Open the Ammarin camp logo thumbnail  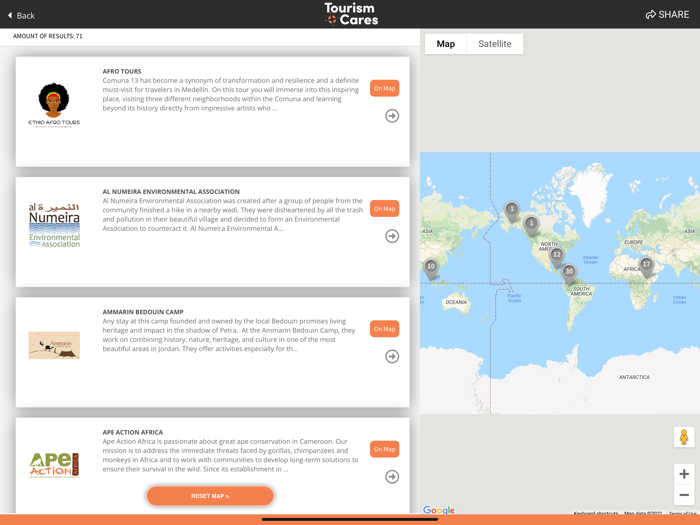tap(54, 345)
